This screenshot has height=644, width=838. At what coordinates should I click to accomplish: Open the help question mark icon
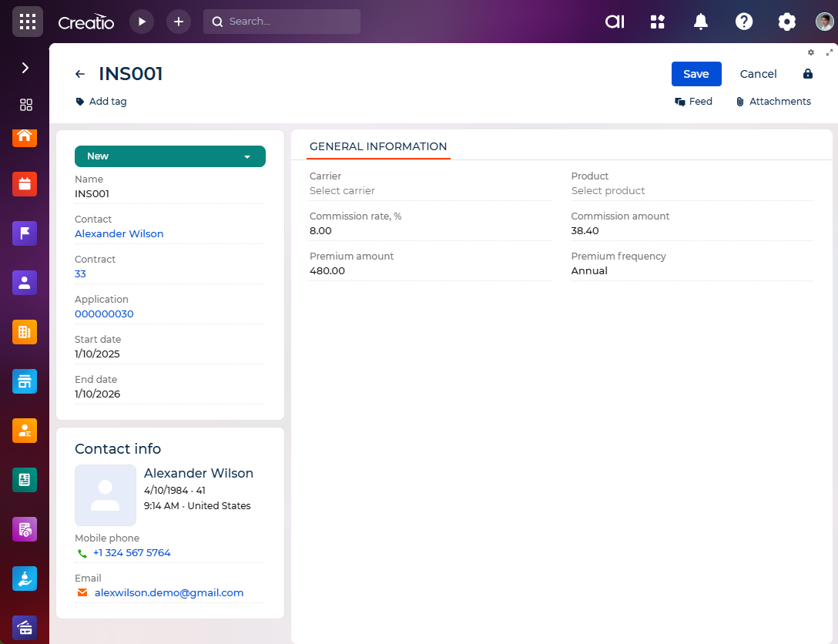point(744,22)
